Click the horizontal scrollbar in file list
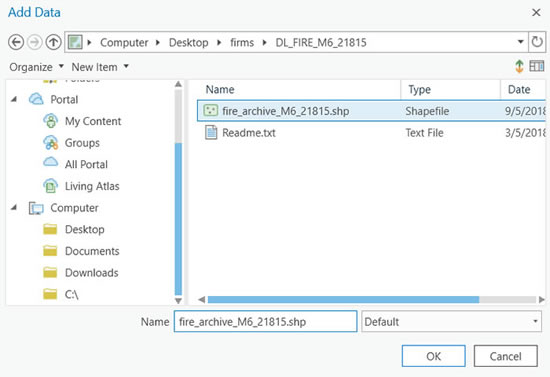 tap(343, 299)
